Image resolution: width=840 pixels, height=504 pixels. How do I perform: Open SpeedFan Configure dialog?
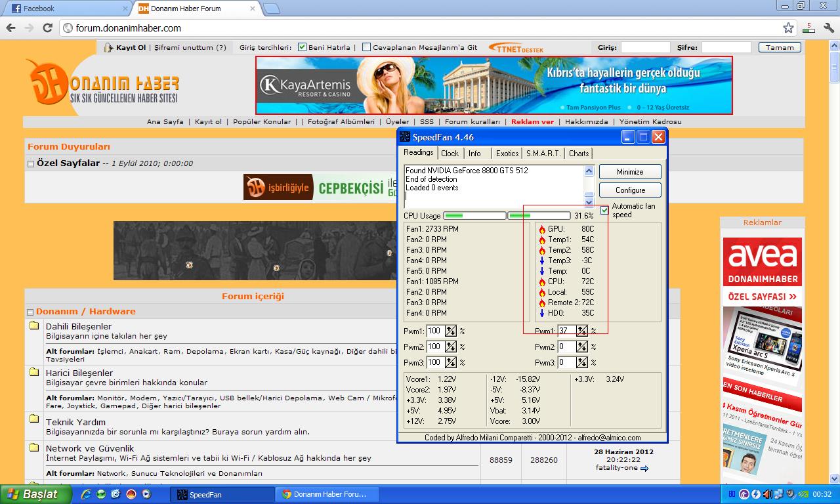coord(630,190)
